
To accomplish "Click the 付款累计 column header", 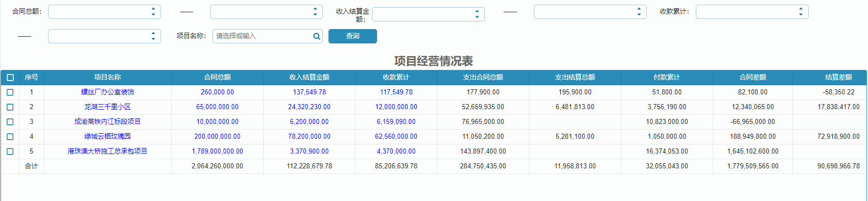I will tap(667, 78).
